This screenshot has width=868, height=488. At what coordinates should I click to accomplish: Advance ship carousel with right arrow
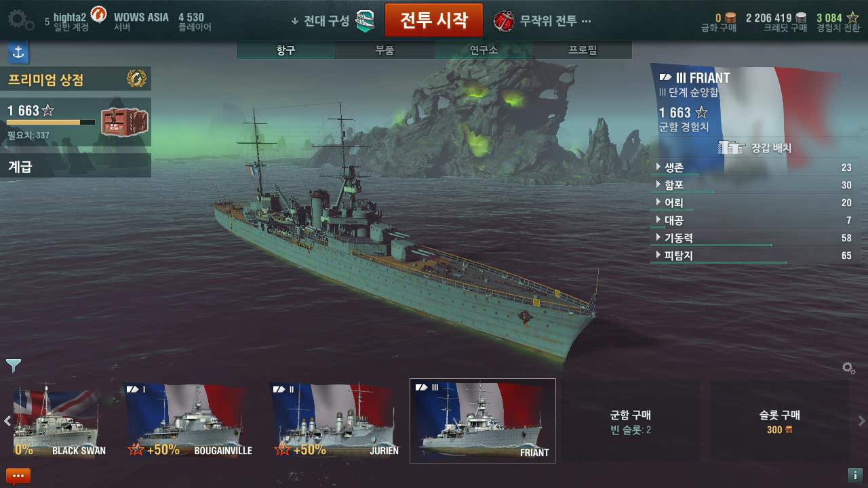862,421
